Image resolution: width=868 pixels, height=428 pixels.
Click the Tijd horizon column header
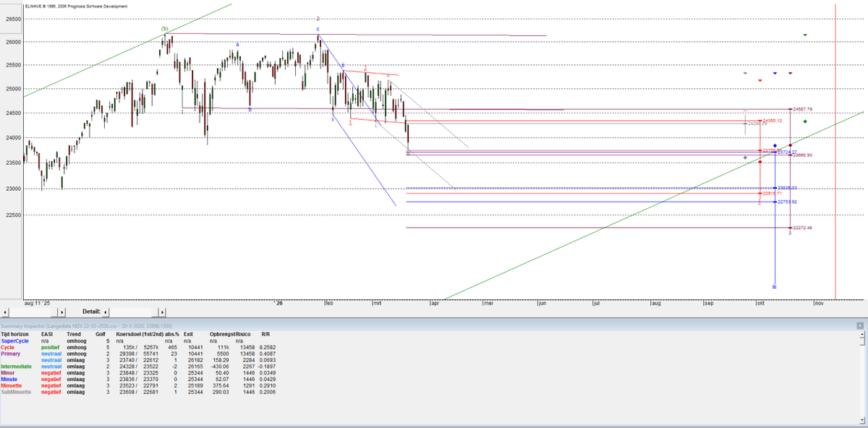[17, 334]
